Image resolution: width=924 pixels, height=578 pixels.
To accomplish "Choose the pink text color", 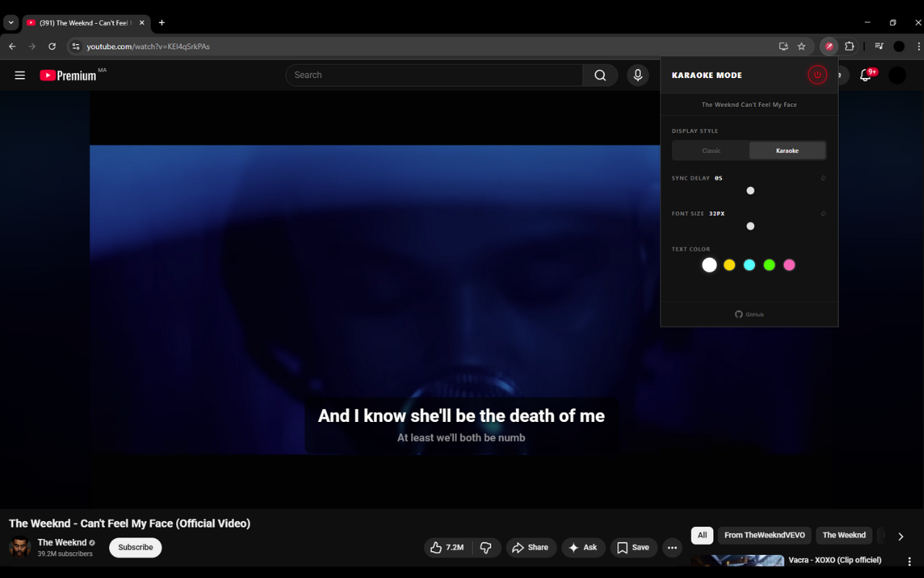I will click(x=789, y=265).
